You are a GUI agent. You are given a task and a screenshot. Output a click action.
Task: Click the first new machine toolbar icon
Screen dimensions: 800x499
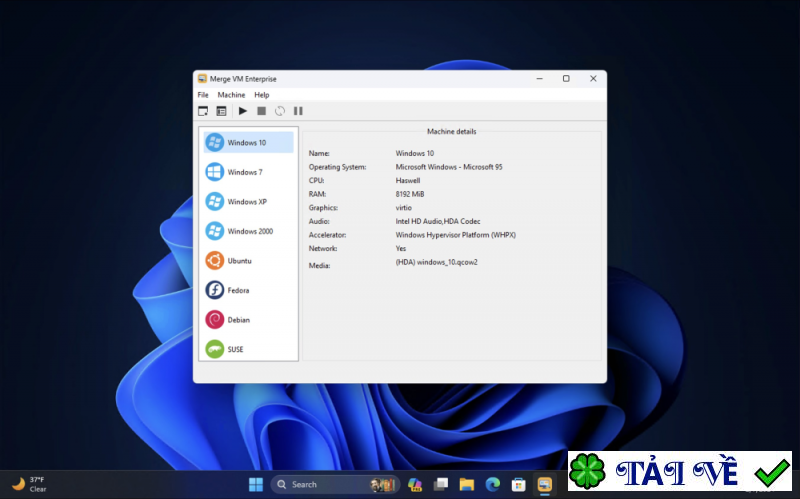(x=203, y=111)
